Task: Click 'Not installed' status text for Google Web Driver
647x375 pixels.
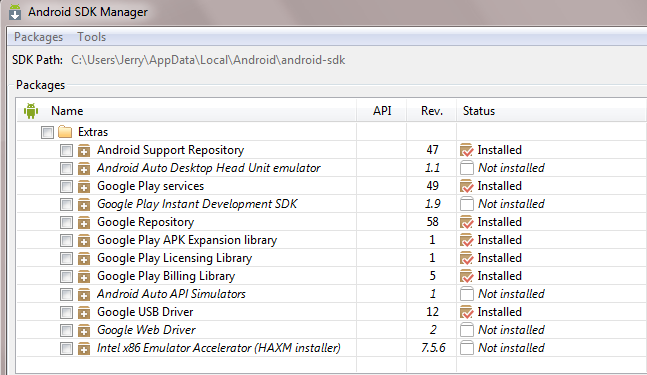Action: point(511,330)
